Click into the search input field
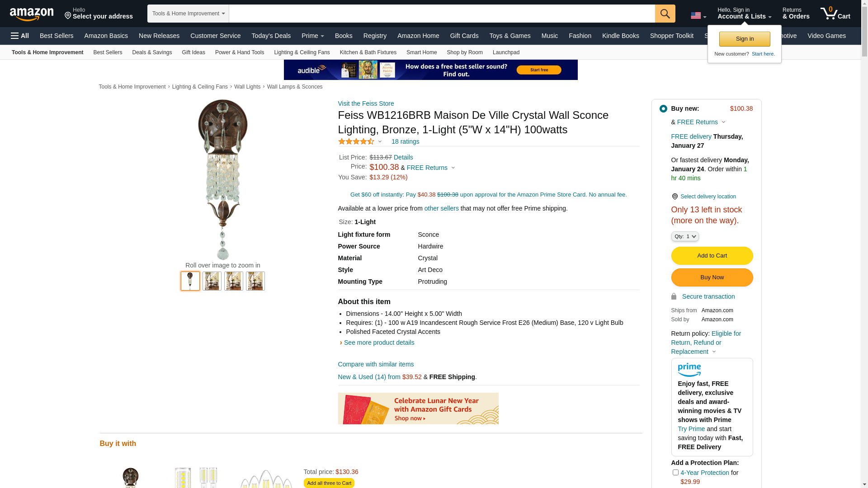 click(x=442, y=14)
